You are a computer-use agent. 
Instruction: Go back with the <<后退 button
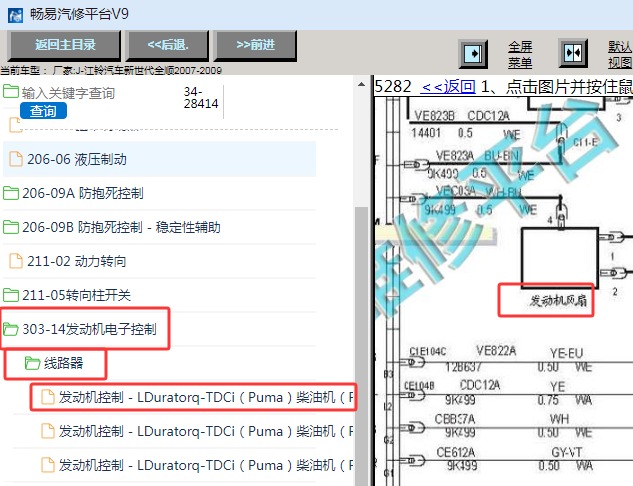click(x=168, y=45)
